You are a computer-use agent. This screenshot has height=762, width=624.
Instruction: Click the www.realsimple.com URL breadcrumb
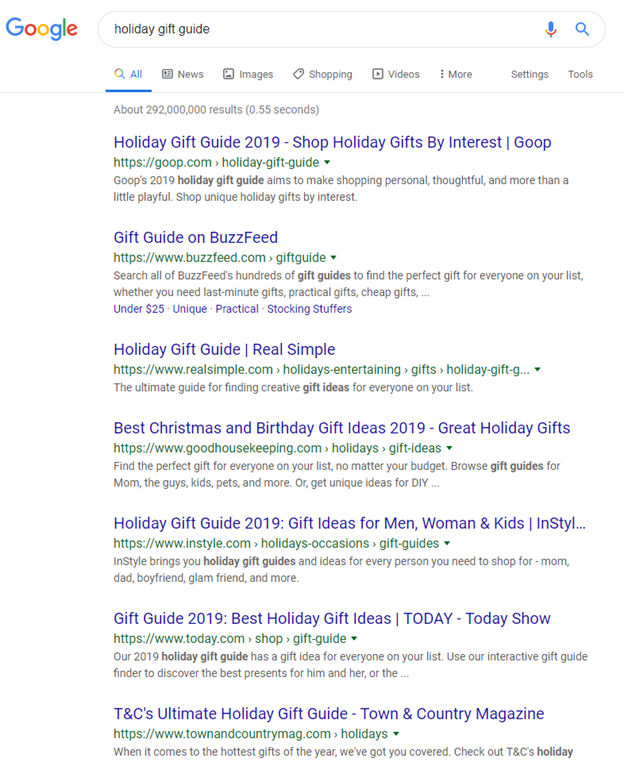coord(322,369)
